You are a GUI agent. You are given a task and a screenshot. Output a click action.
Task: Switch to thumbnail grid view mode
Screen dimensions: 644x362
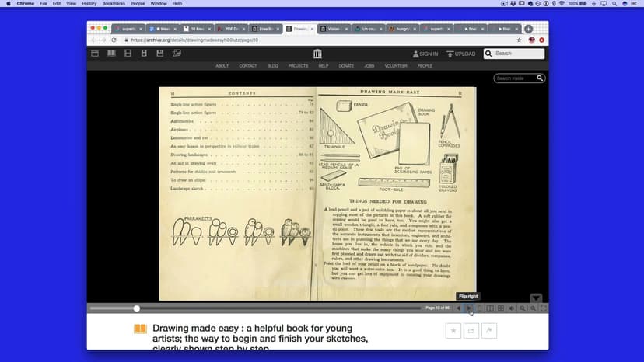pos(501,308)
